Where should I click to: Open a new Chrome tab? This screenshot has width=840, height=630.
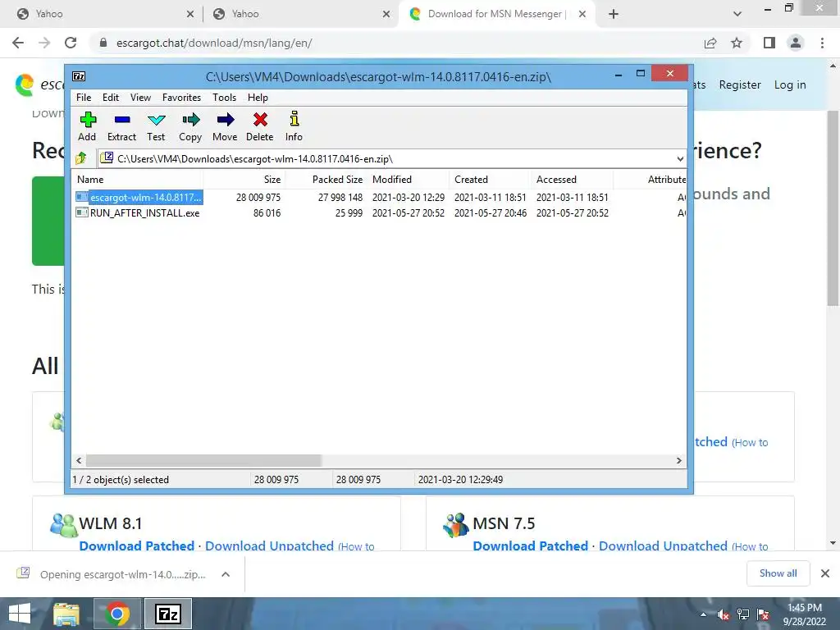[x=614, y=14]
